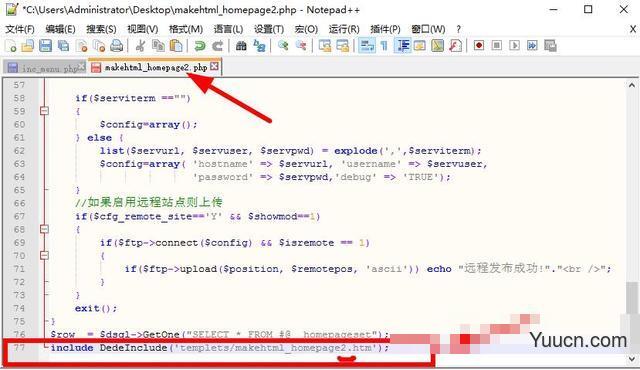Viewport: 640px width, 370px height.
Task: Open the 搜索(S) menu
Action: (x=101, y=29)
